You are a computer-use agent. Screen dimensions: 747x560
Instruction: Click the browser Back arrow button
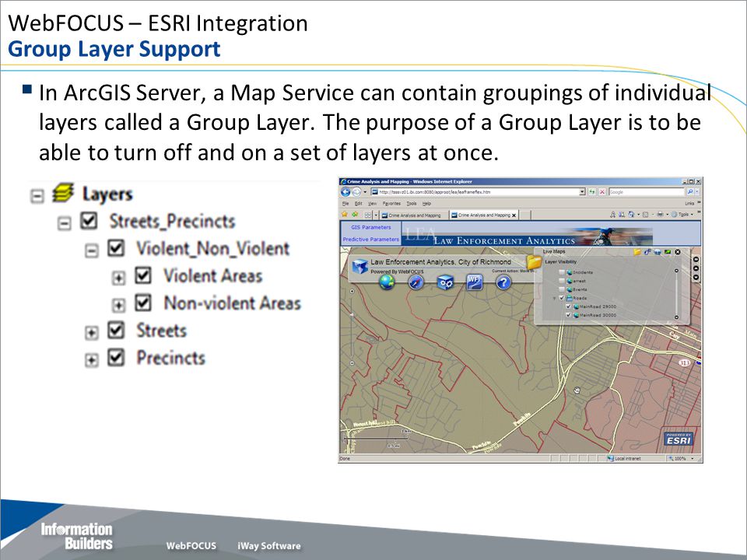pyautogui.click(x=345, y=192)
